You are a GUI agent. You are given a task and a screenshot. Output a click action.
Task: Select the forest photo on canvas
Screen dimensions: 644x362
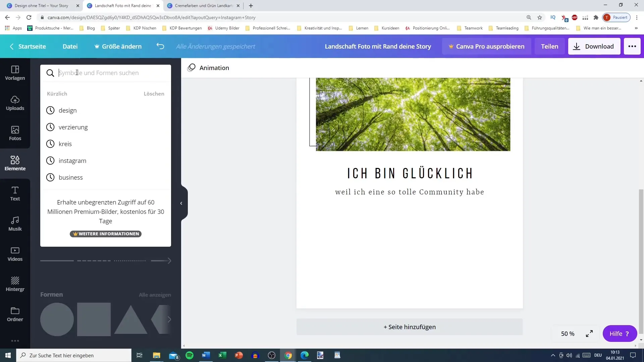click(413, 114)
